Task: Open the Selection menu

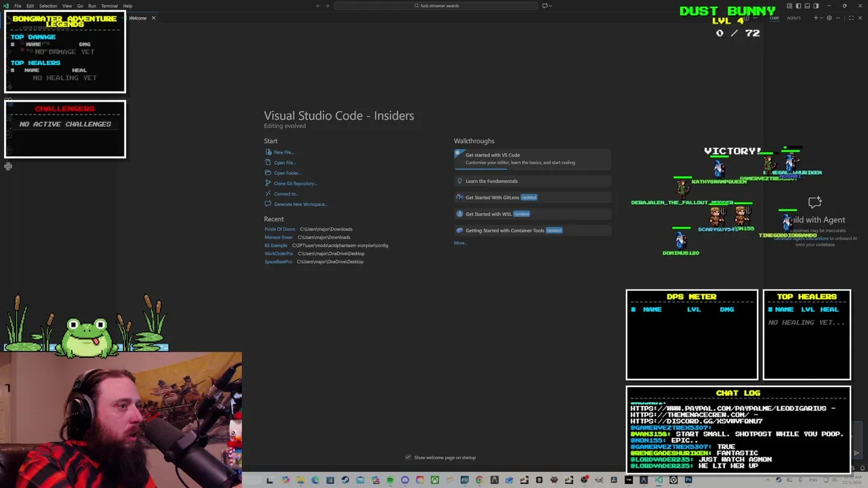Action: (x=48, y=5)
